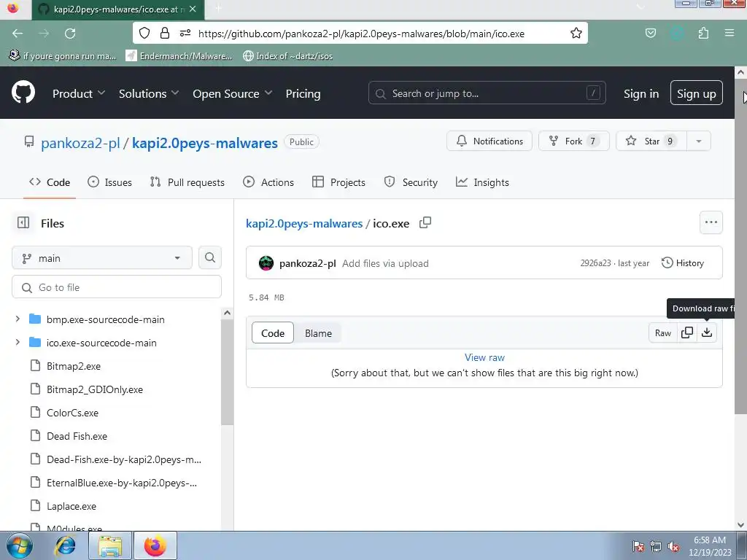Go back with the browser back arrow
The width and height of the screenshot is (747, 560).
pos(18,34)
